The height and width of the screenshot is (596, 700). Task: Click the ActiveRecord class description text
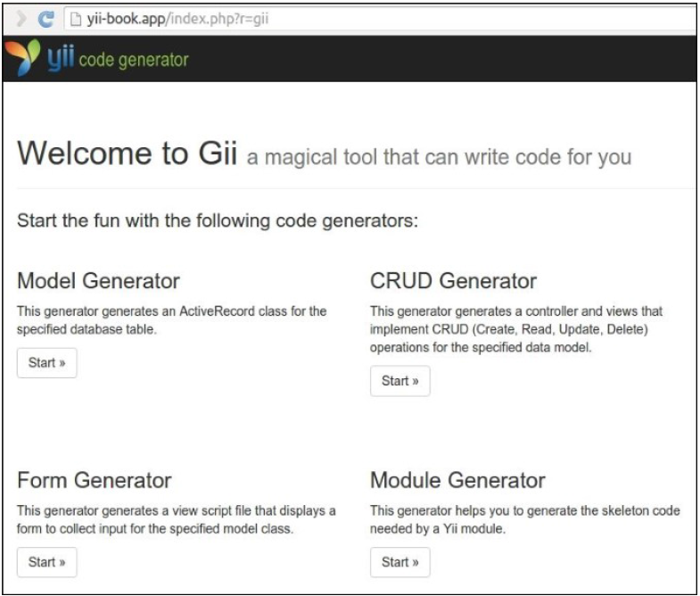click(172, 320)
